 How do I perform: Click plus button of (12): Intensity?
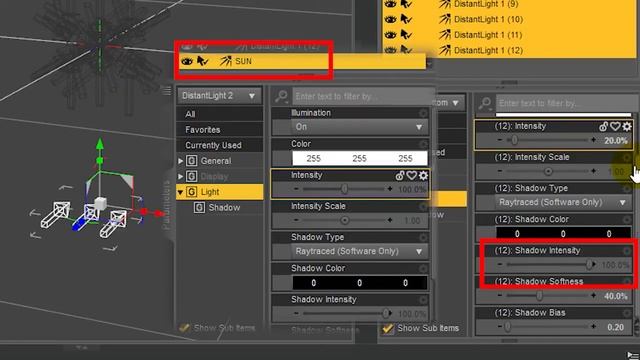coord(593,140)
